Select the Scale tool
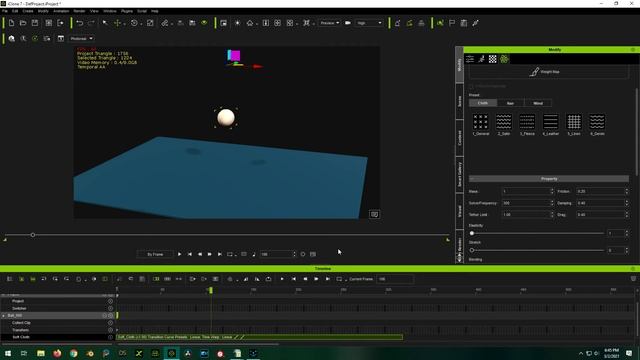Image resolution: width=640 pixels, height=360 pixels. pos(150,23)
